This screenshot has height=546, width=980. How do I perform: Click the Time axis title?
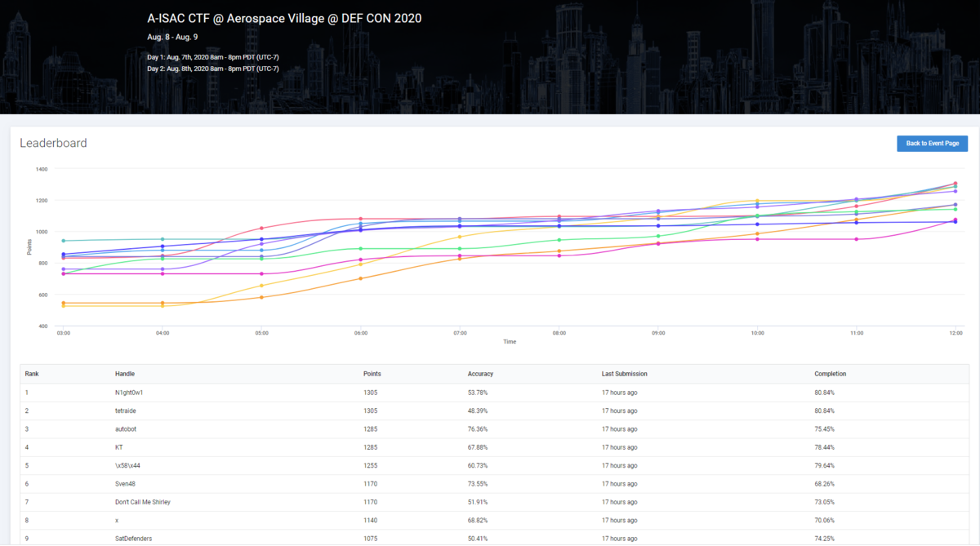click(510, 342)
